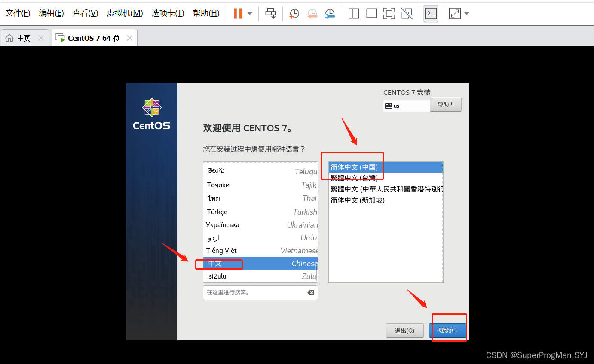Take a snapshot of the virtual machine

click(294, 14)
